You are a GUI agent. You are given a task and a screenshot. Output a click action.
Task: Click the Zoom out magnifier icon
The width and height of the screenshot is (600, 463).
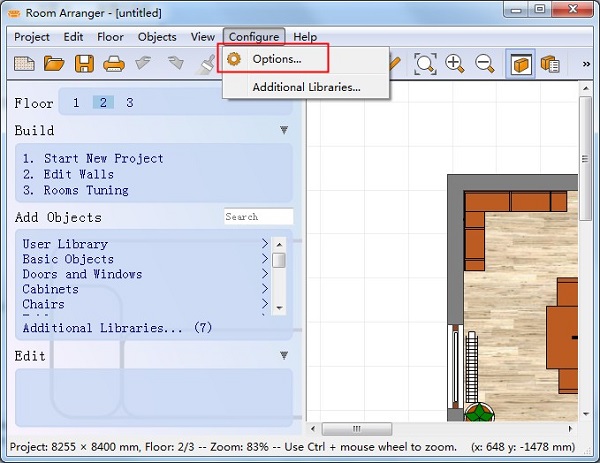click(485, 64)
